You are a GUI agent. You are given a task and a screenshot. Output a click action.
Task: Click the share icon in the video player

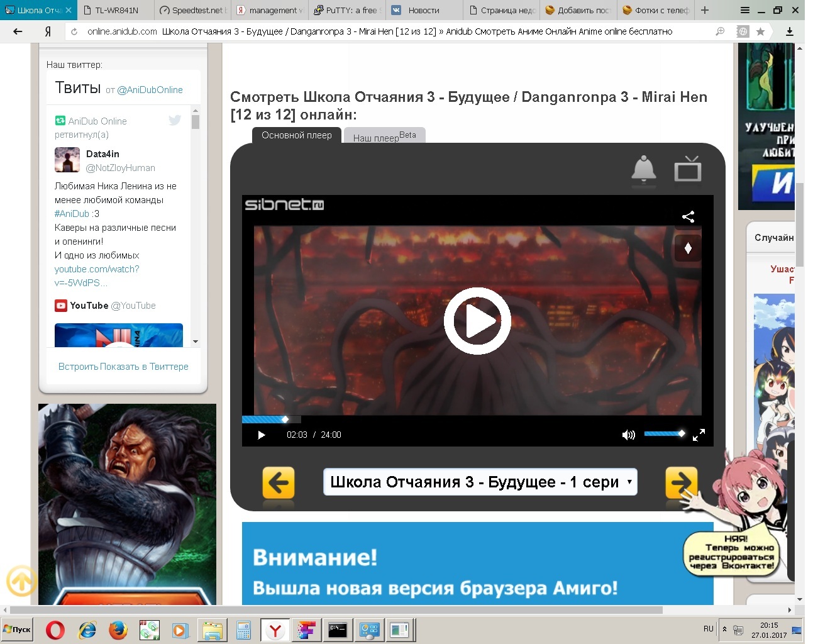688,216
